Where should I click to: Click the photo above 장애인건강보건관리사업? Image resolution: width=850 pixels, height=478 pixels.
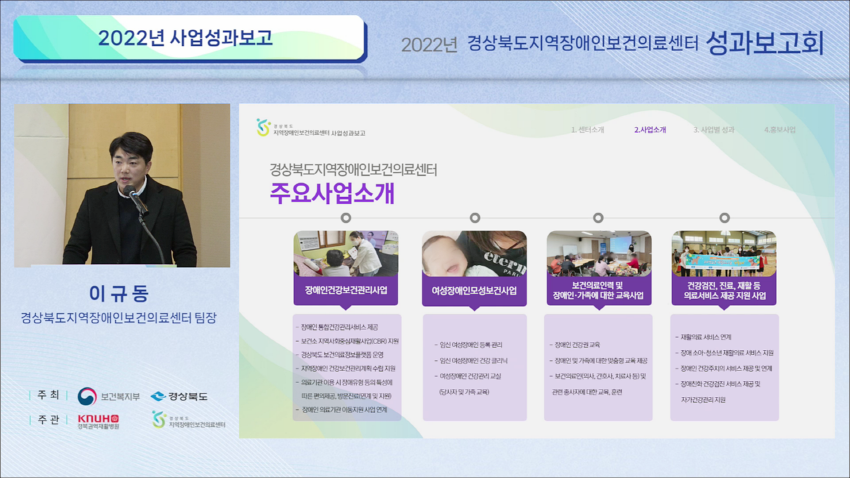pos(346,254)
